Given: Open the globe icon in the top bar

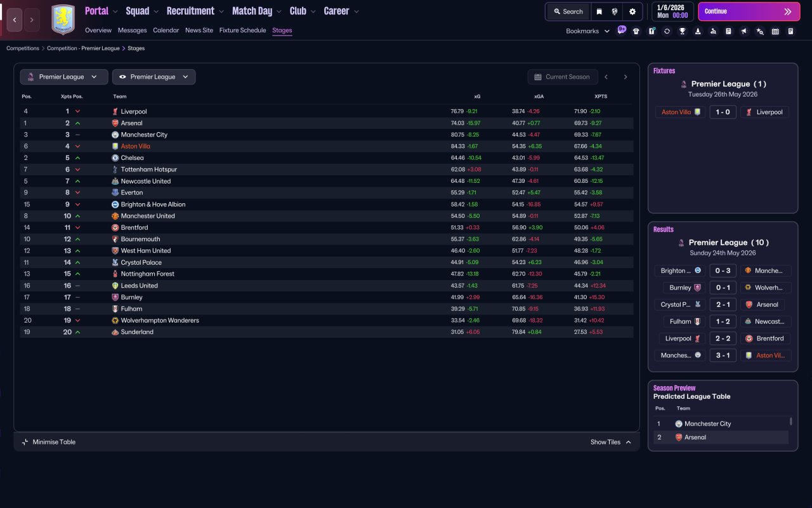Looking at the screenshot, I should click(x=615, y=11).
